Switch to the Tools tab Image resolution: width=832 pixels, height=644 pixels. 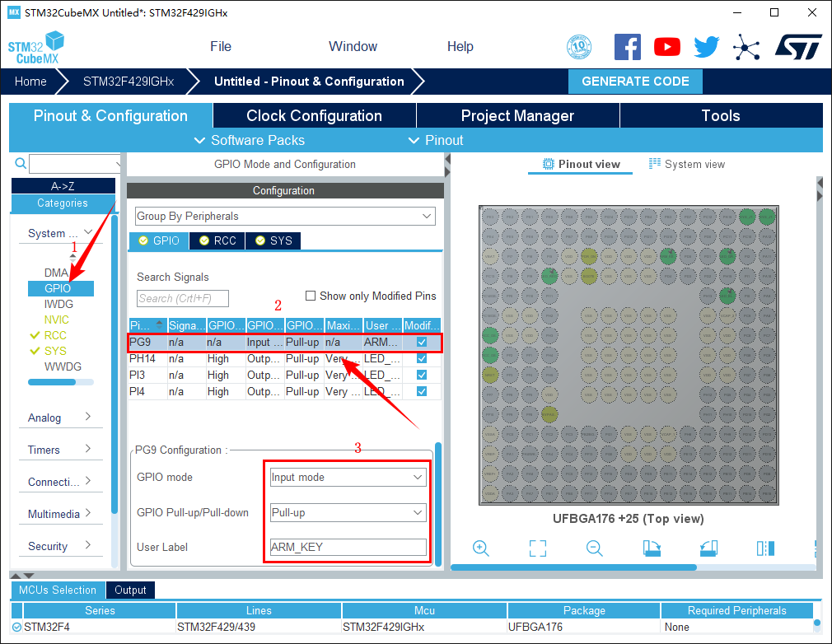[x=721, y=115]
